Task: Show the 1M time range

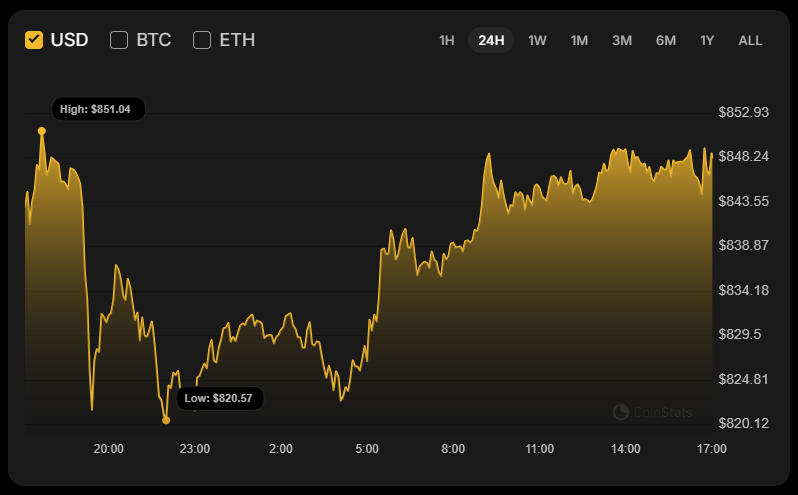Action: [579, 40]
